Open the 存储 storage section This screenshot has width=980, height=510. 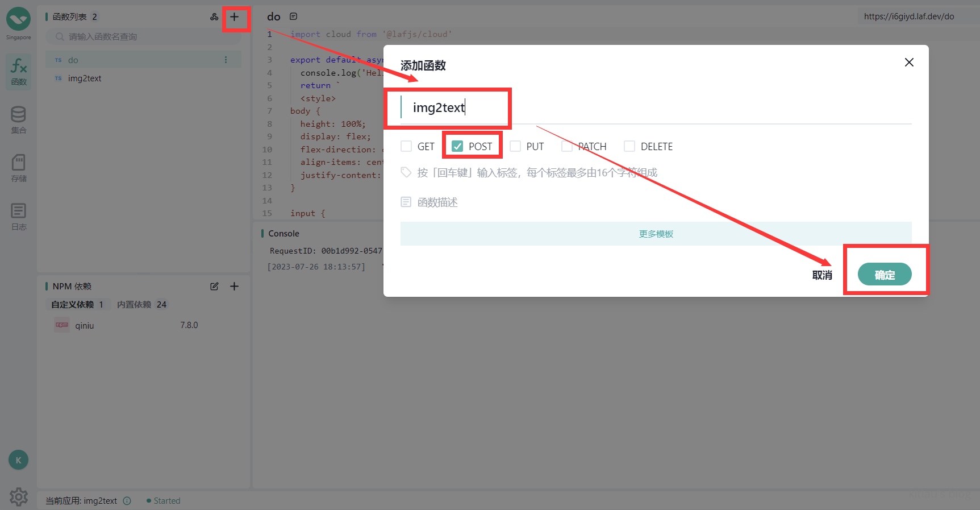point(19,168)
